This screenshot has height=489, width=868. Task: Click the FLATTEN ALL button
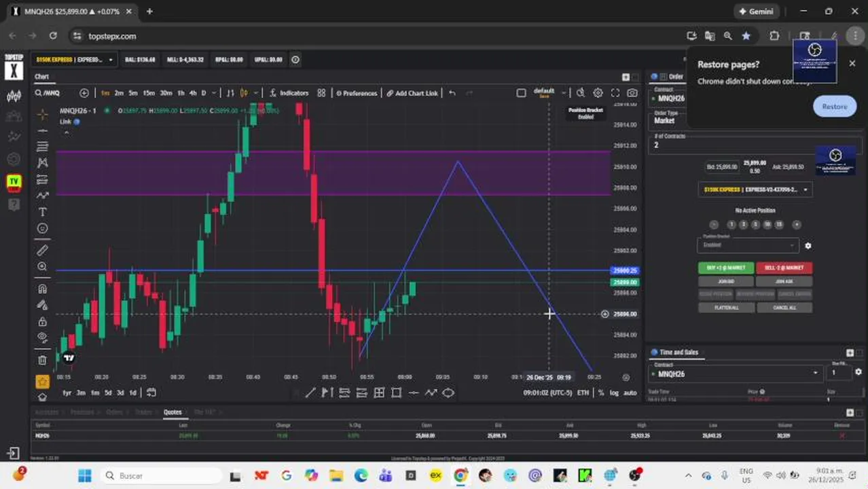tap(726, 308)
